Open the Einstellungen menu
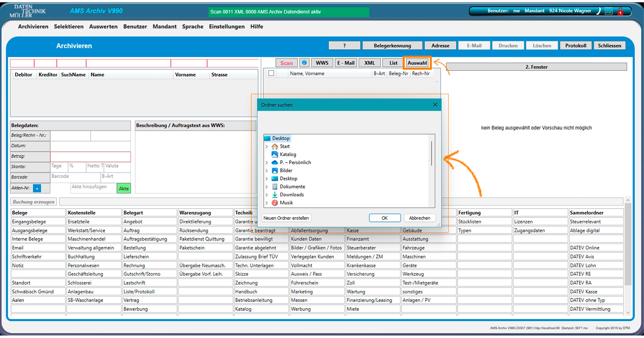 pos(227,27)
